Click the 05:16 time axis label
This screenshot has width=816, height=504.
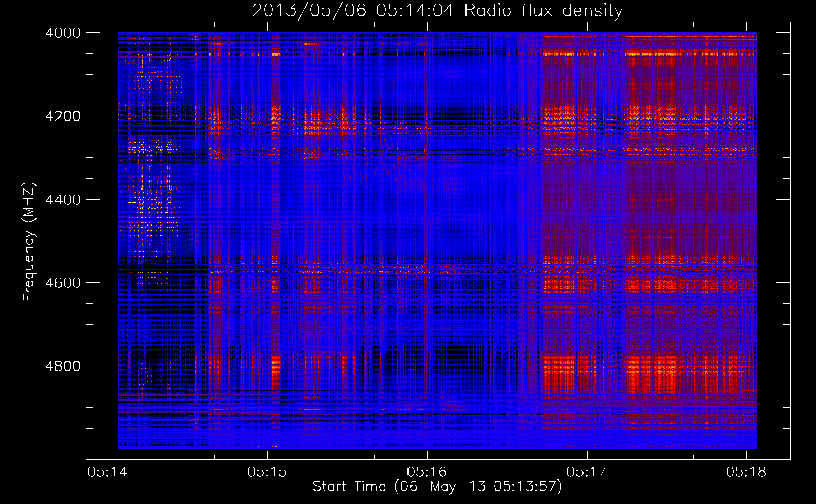pyautogui.click(x=427, y=472)
